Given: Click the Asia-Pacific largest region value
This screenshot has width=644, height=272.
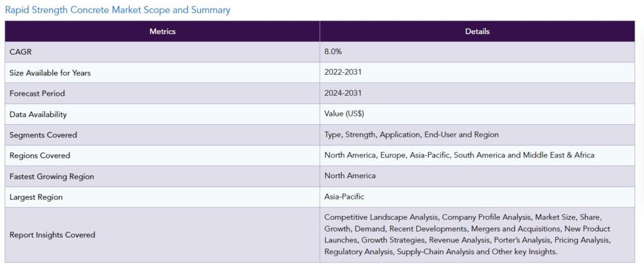Looking at the screenshot, I should click(344, 197).
